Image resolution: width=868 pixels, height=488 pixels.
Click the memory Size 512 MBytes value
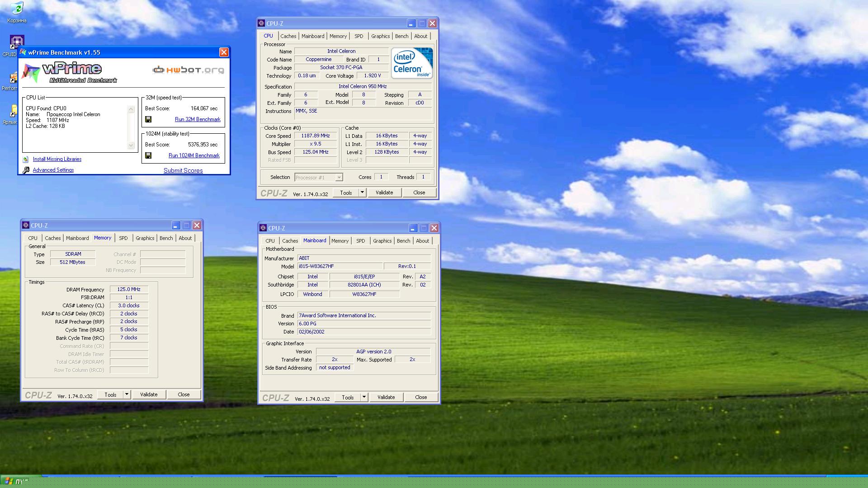tap(73, 262)
